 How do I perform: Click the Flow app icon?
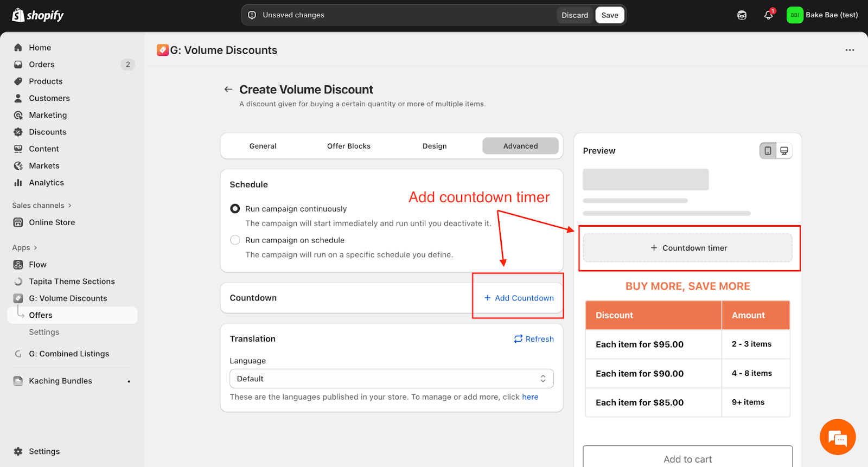tap(18, 265)
